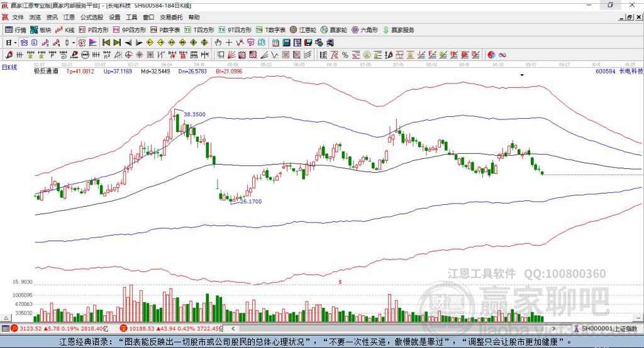Screen dimensions: 644x348
Task: Click the SH000001 上证指数 status entry
Action: 606,329
